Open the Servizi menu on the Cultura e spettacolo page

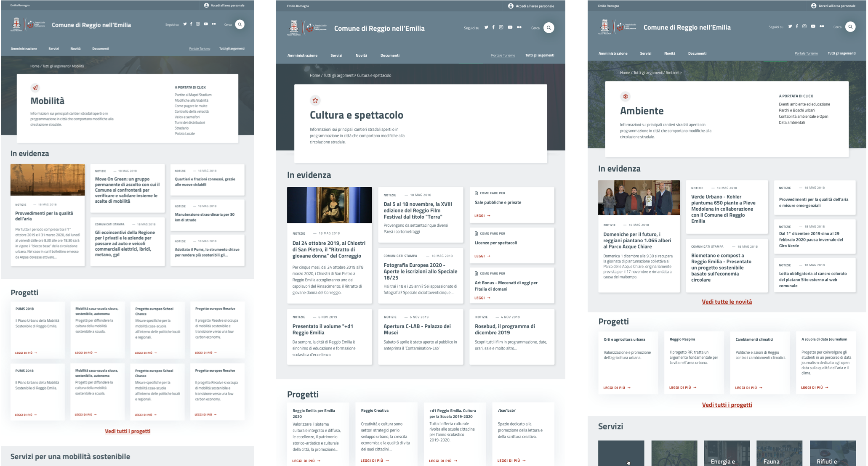(336, 56)
